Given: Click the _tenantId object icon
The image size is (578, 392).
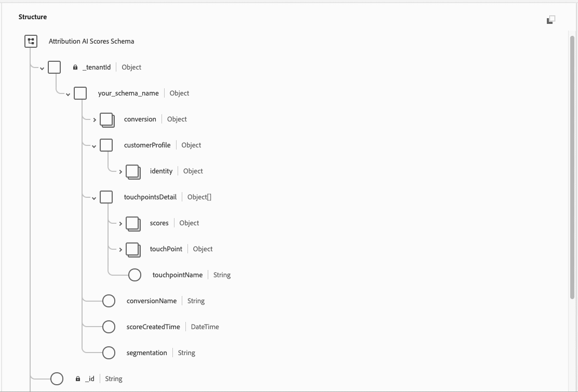Looking at the screenshot, I should coord(54,67).
